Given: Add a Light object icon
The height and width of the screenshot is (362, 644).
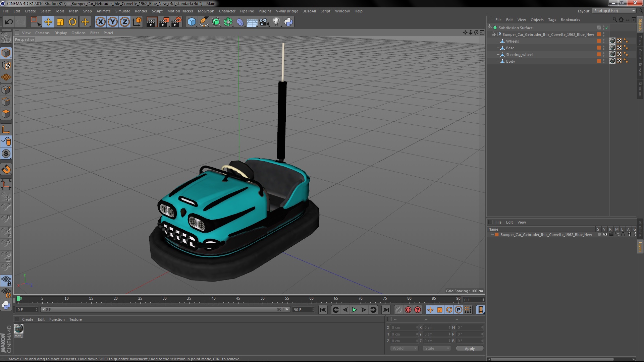Looking at the screenshot, I should pyautogui.click(x=276, y=22).
